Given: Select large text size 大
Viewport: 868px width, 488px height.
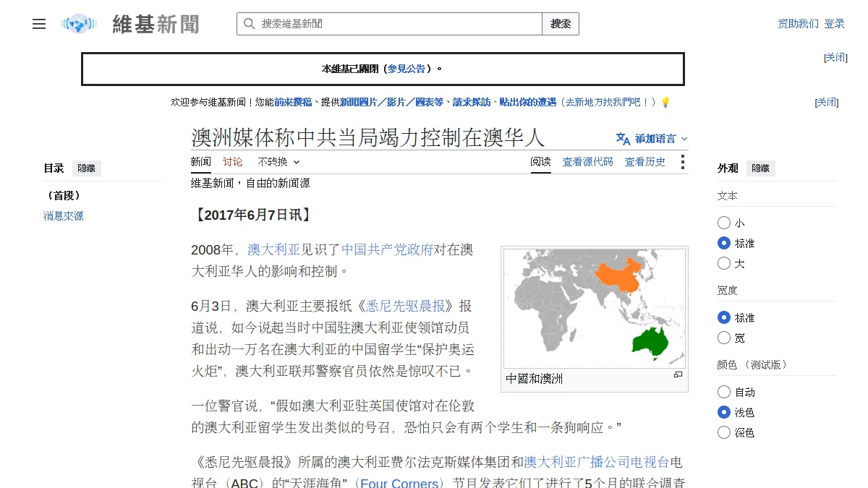Looking at the screenshot, I should tap(724, 263).
